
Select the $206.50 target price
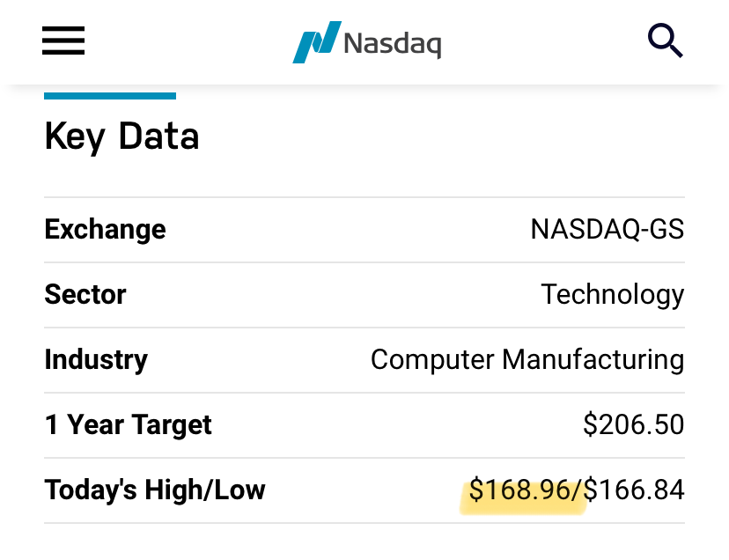[634, 424]
